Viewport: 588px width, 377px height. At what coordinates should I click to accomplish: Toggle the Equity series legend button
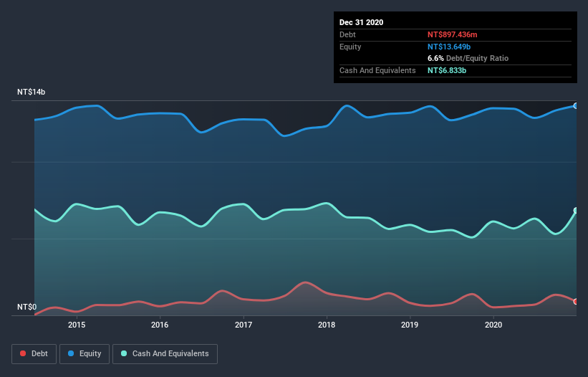point(85,354)
